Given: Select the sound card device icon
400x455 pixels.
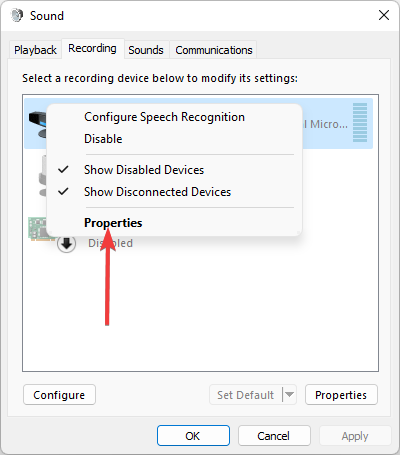Looking at the screenshot, I should pyautogui.click(x=38, y=228).
